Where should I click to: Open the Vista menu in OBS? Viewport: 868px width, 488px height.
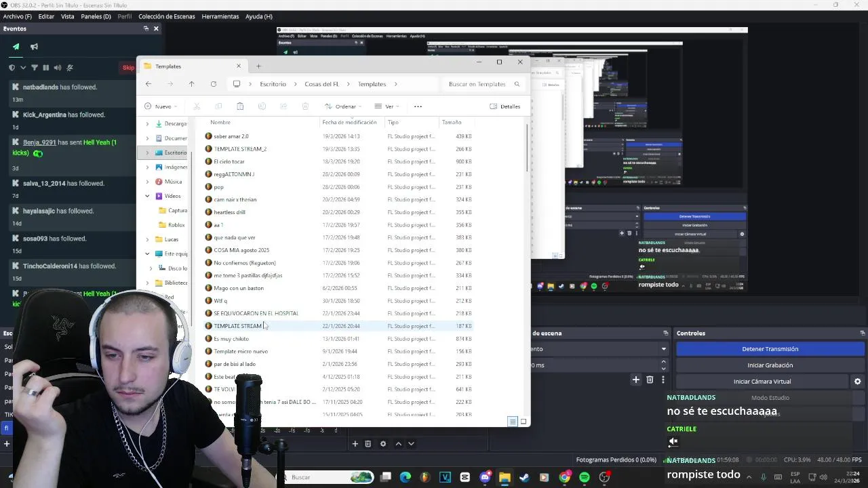68,16
